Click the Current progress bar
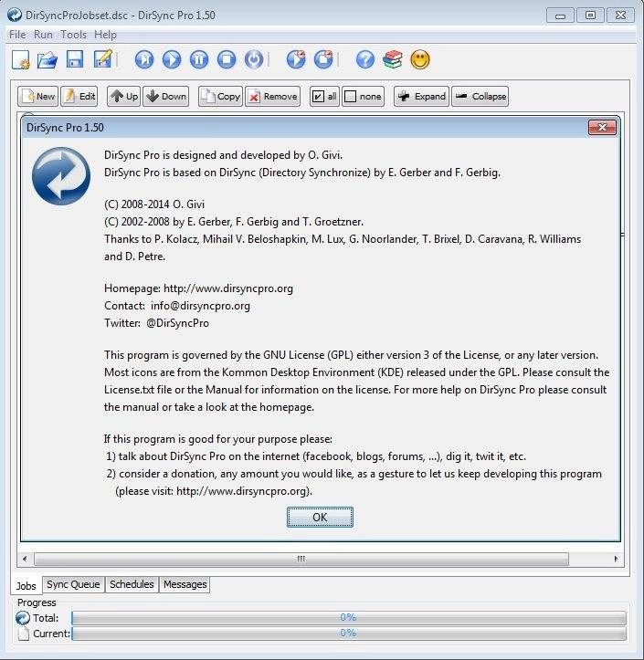The width and height of the screenshot is (644, 660). 349,633
